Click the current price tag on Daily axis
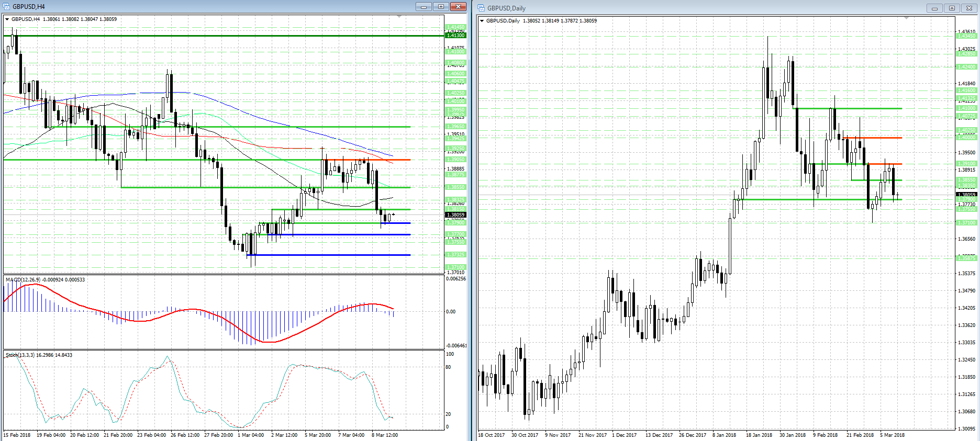Screen dimensions: 980x441 pos(966,195)
